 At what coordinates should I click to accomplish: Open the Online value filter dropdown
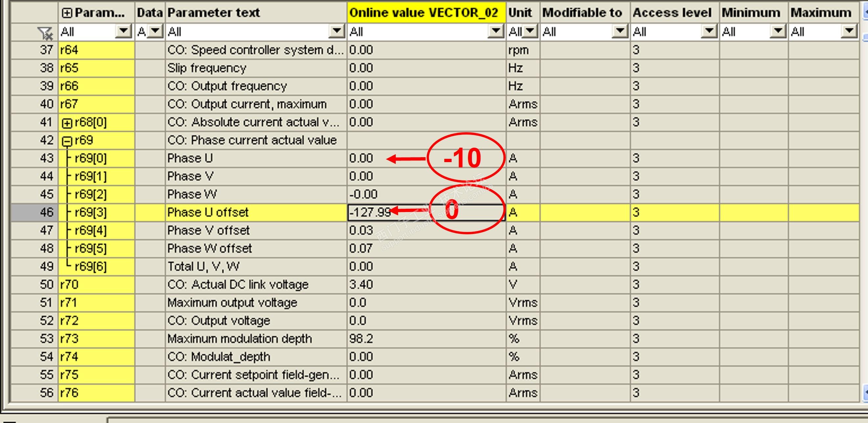(x=496, y=32)
